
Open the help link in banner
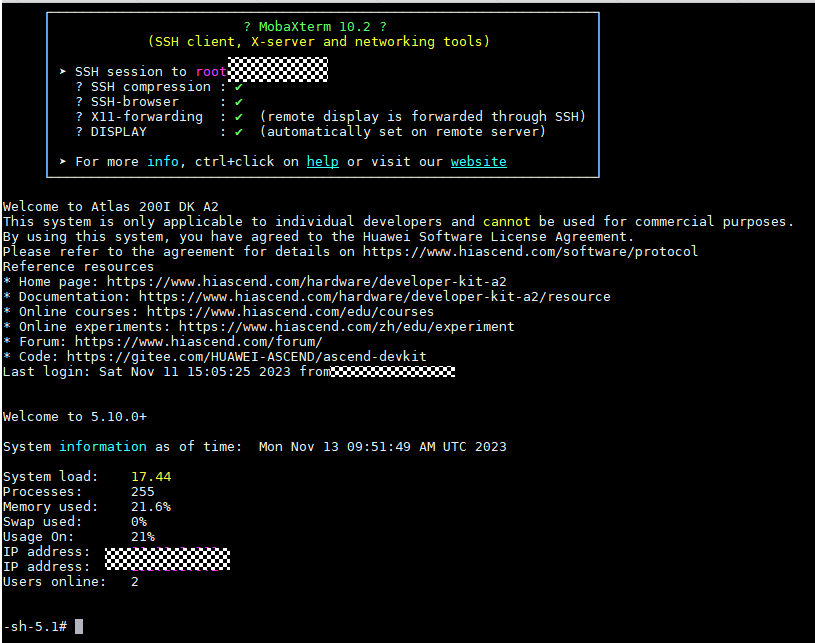click(322, 162)
